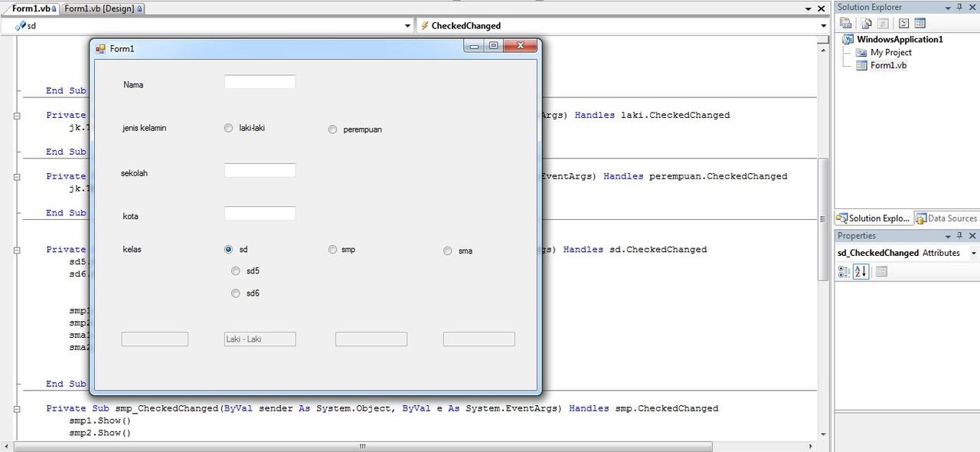This screenshot has width=980, height=452.
Task: Open the CheckedChanged method name dropdown
Action: (x=823, y=25)
